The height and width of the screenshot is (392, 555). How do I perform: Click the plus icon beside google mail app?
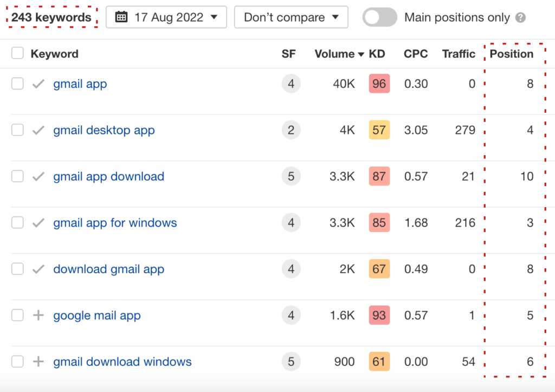pos(38,316)
